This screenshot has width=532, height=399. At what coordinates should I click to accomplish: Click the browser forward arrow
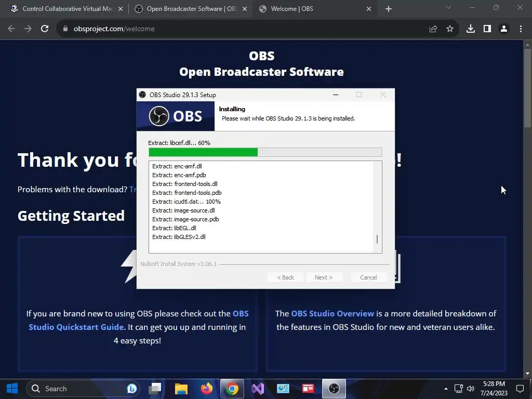pos(28,29)
